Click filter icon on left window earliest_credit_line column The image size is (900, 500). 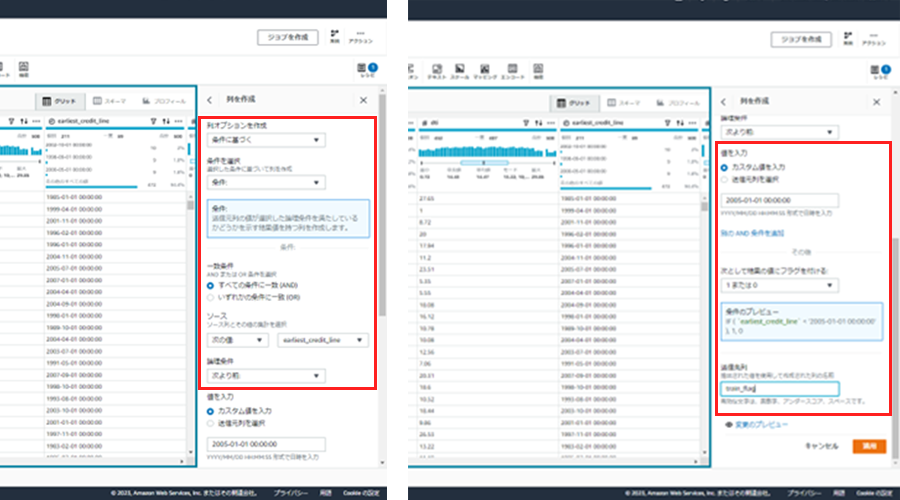[153, 121]
